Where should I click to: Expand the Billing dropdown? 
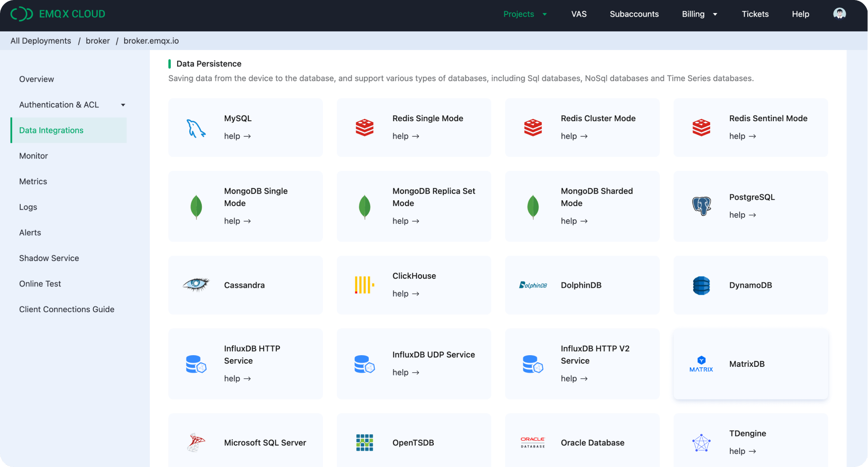[699, 14]
